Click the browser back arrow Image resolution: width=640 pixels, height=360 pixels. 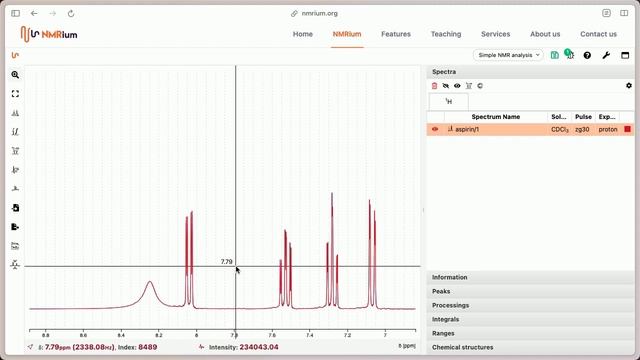pos(34,13)
